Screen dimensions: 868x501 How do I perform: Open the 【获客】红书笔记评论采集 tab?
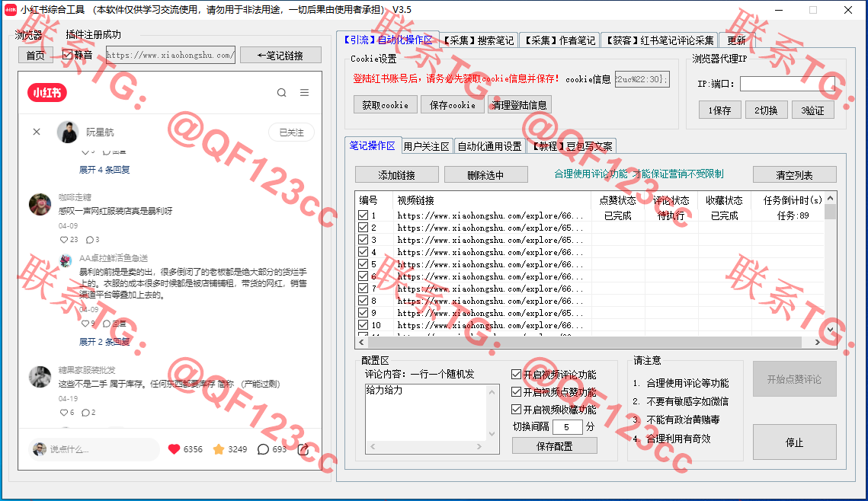click(660, 40)
